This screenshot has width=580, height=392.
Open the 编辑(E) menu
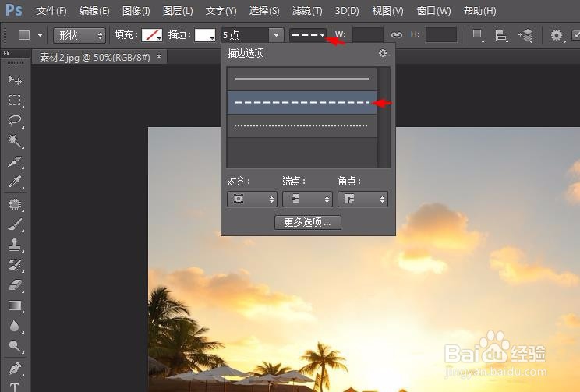(94, 11)
